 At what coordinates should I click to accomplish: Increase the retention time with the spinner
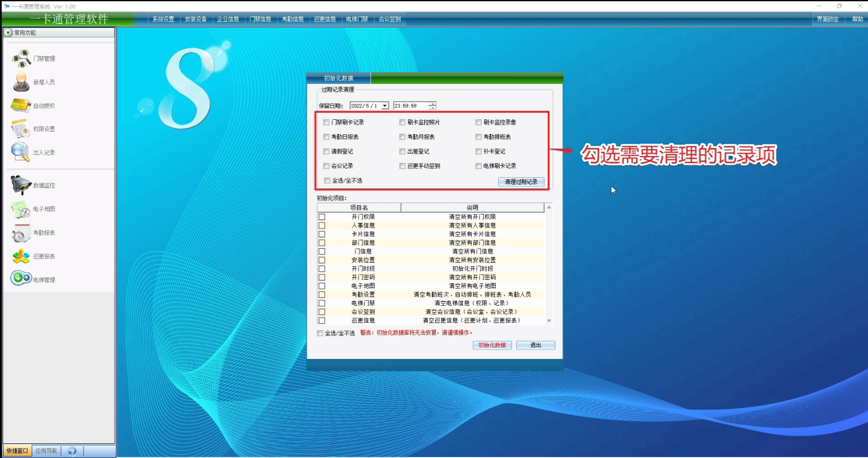click(x=432, y=104)
